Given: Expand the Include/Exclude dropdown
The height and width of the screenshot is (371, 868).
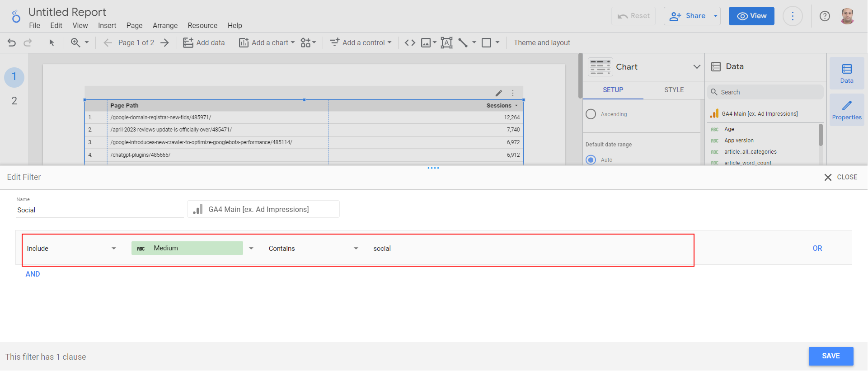Looking at the screenshot, I should tap(72, 249).
